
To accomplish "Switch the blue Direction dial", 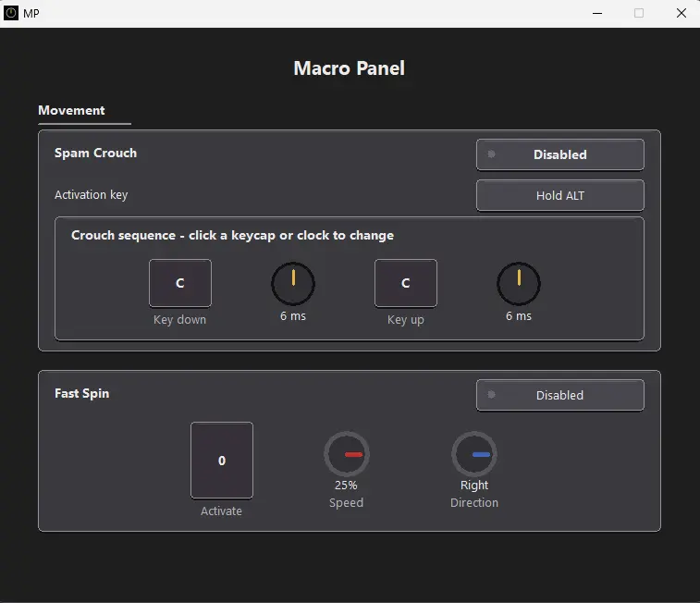I will tap(474, 454).
